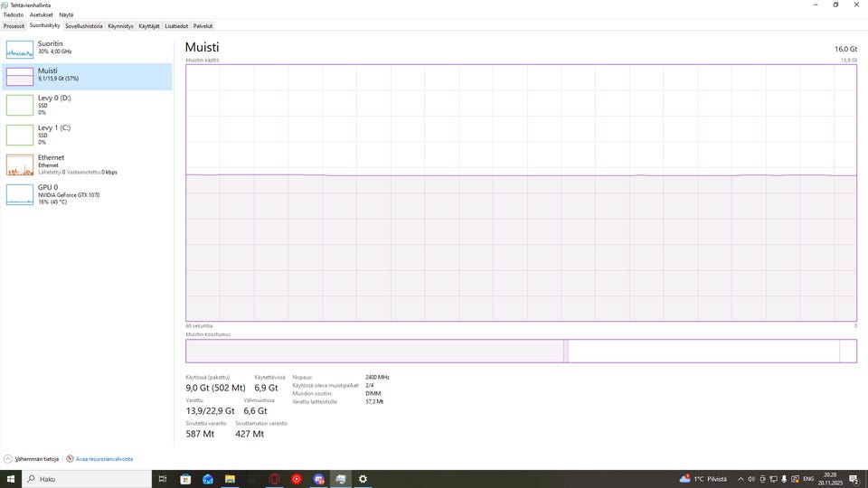Select the Suoritin CPU graph thumbnail
The image size is (868, 488).
click(x=20, y=49)
